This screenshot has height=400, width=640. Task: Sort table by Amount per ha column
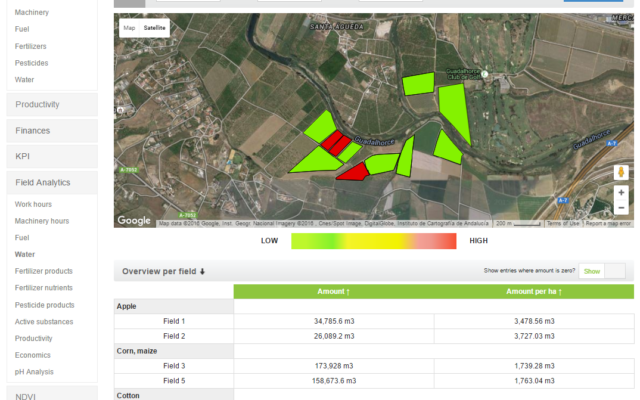(x=534, y=291)
